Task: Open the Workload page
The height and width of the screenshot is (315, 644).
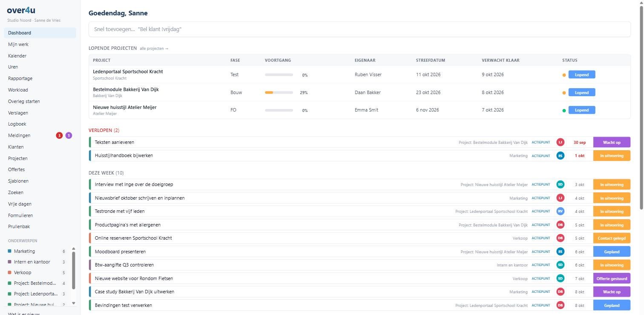Action: [x=40, y=90]
